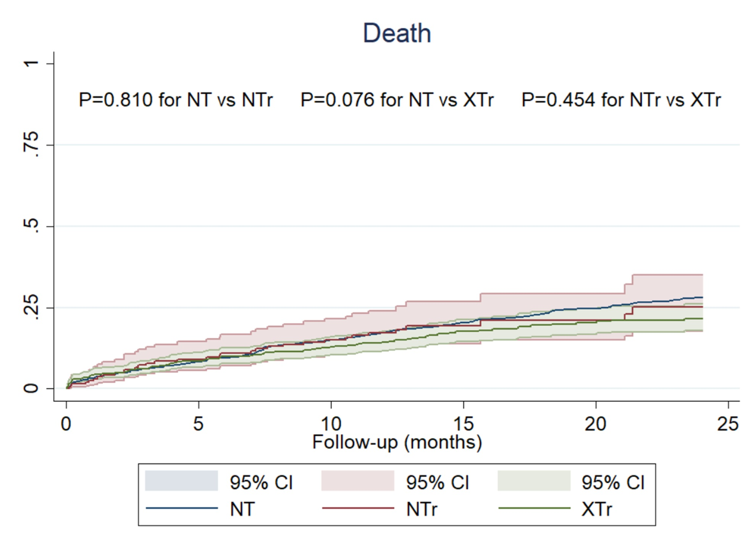Click the "P=0.810 for NT vs NTr" annotation

(x=176, y=100)
